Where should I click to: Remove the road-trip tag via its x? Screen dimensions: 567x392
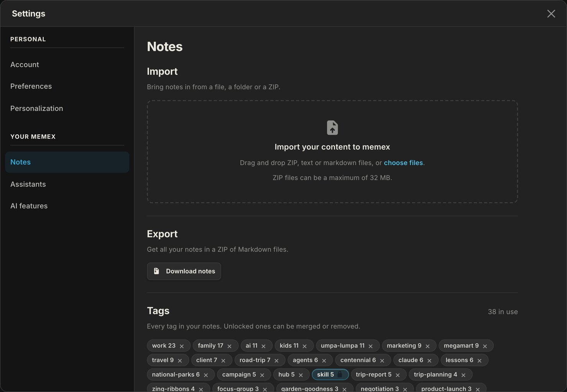point(277,361)
